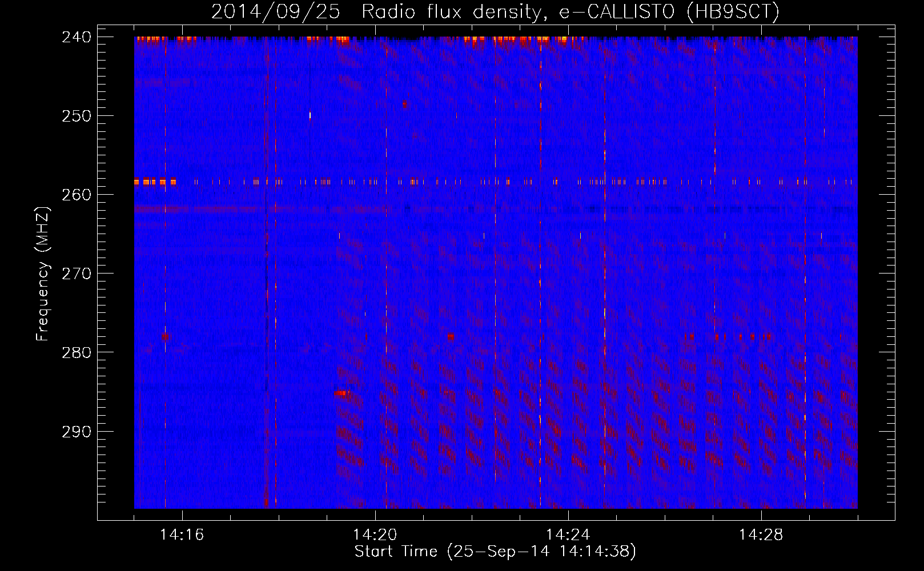This screenshot has width=924, height=571.
Task: Click the 260 frequency tick label
Action: pos(77,195)
